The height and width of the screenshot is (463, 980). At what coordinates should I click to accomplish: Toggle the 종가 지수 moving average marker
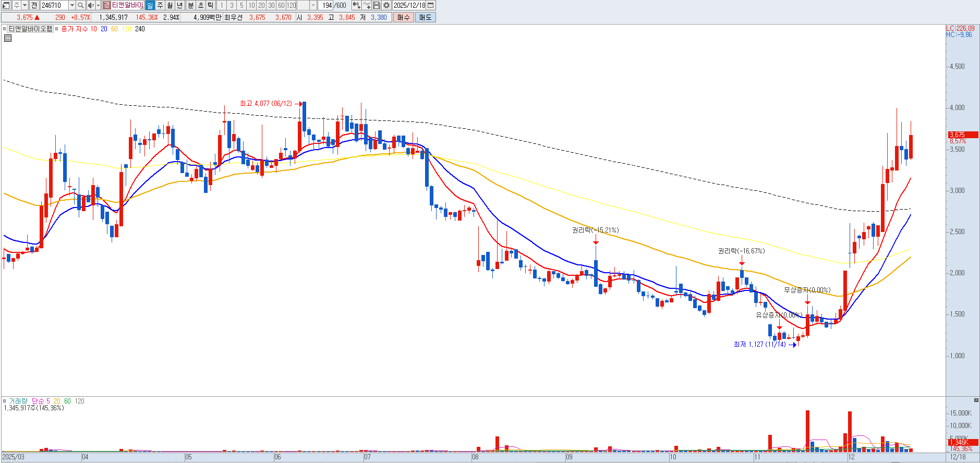coord(57,29)
